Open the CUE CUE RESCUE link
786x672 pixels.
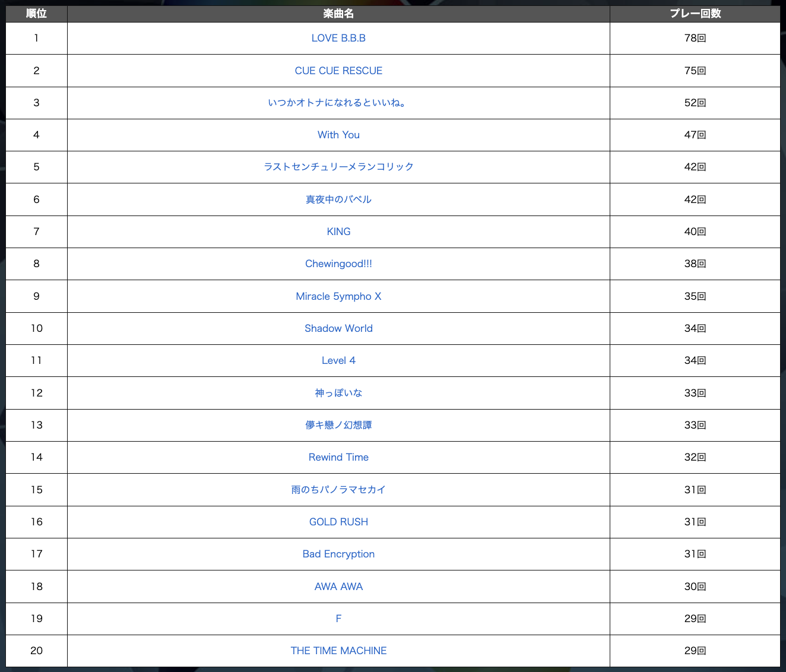point(338,71)
